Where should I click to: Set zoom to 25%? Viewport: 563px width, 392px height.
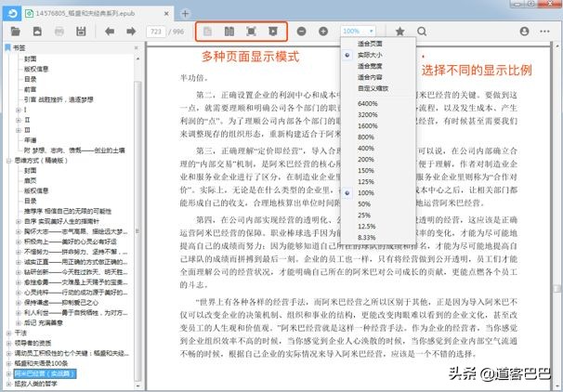[x=364, y=215]
